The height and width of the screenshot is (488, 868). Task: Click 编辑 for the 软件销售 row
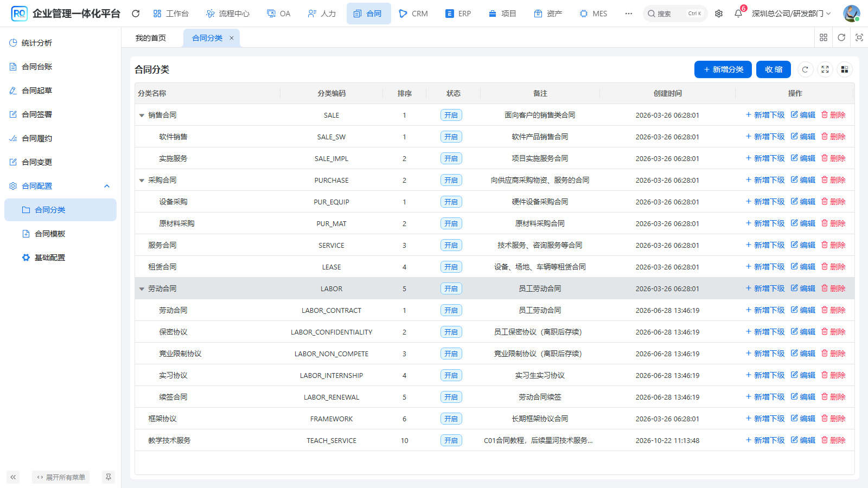coord(803,137)
